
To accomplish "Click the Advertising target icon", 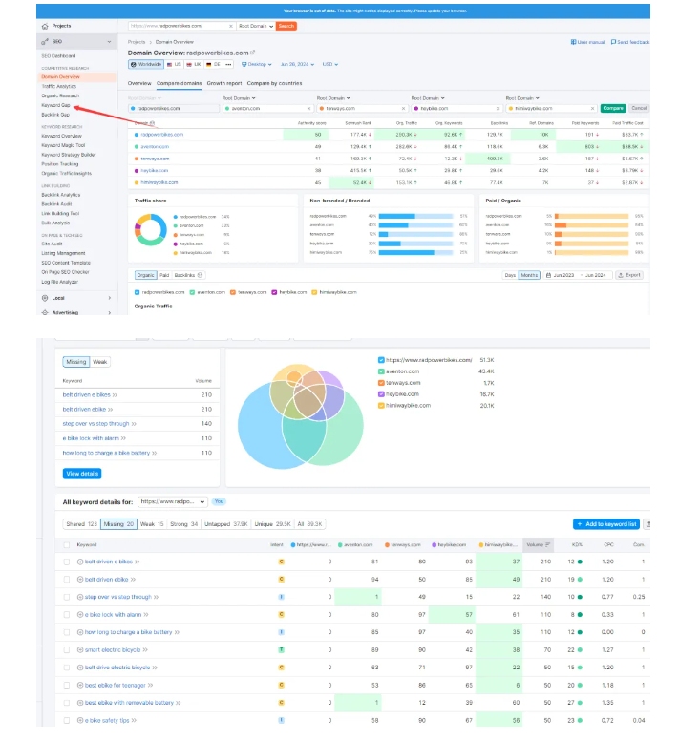I will tap(45, 312).
